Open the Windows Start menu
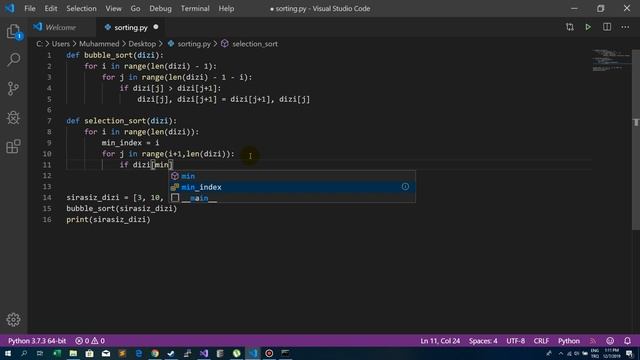Image resolution: width=640 pixels, height=360 pixels. click(x=8, y=353)
